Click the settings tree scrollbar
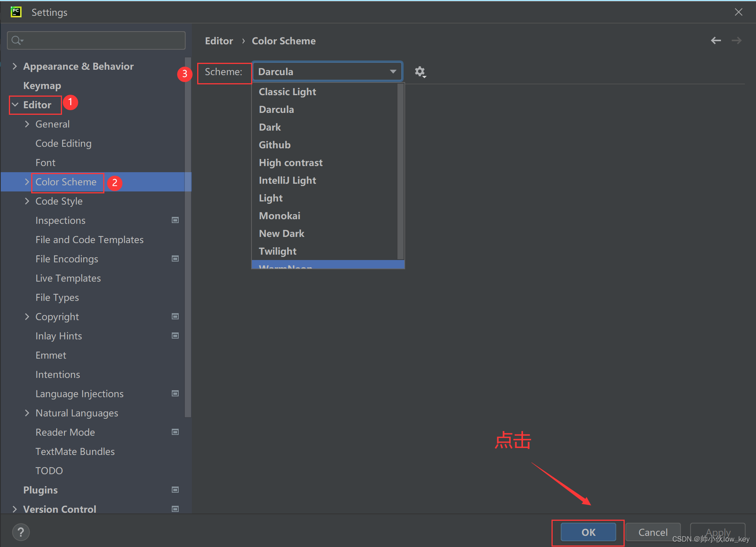The height and width of the screenshot is (547, 756). [x=188, y=237]
